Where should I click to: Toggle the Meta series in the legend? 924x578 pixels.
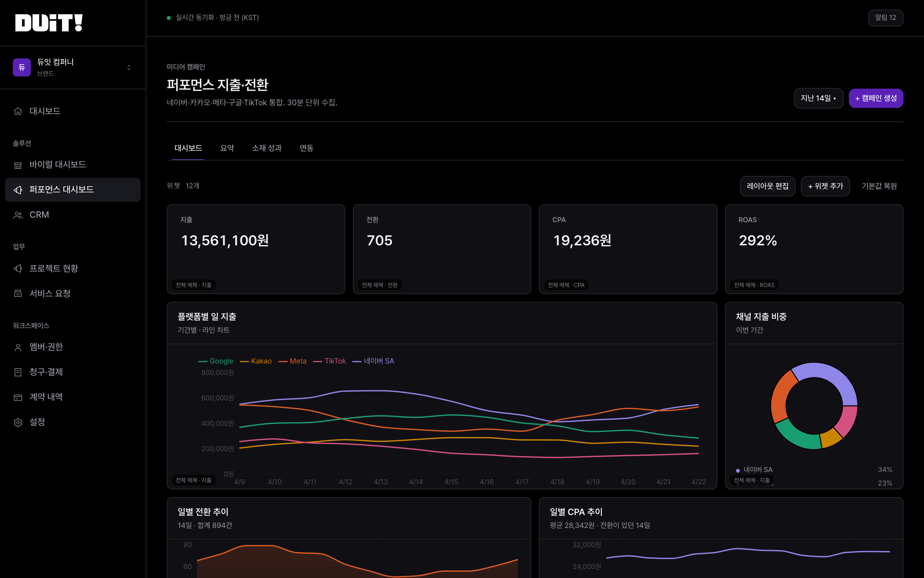pyautogui.click(x=293, y=361)
